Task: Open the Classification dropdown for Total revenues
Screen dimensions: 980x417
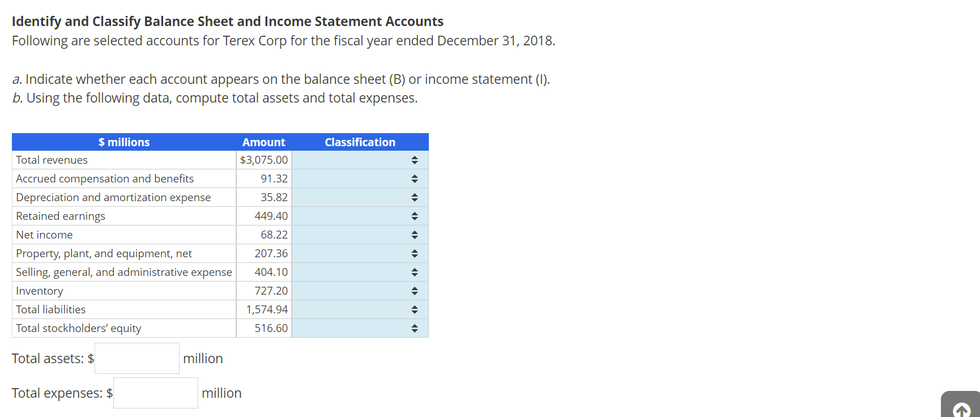Action: 414,160
